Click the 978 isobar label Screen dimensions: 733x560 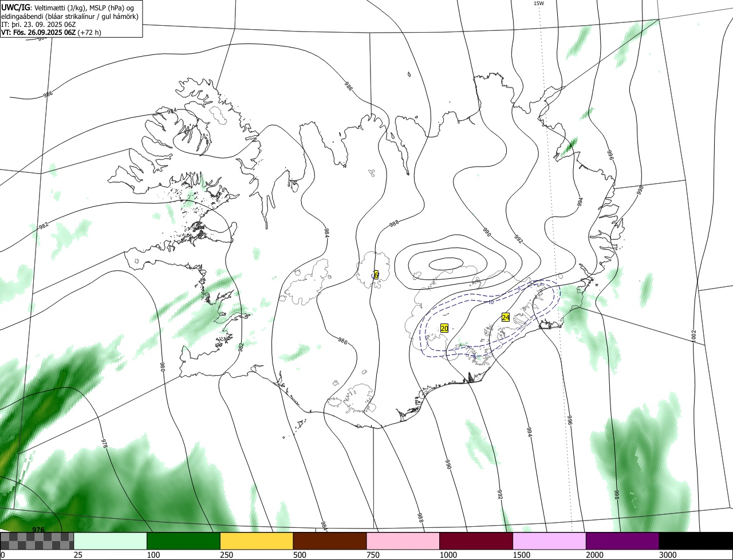[105, 445]
